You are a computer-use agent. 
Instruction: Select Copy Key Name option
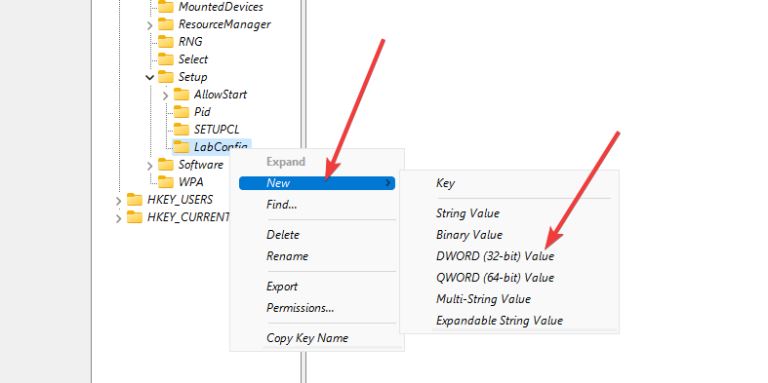(x=307, y=338)
